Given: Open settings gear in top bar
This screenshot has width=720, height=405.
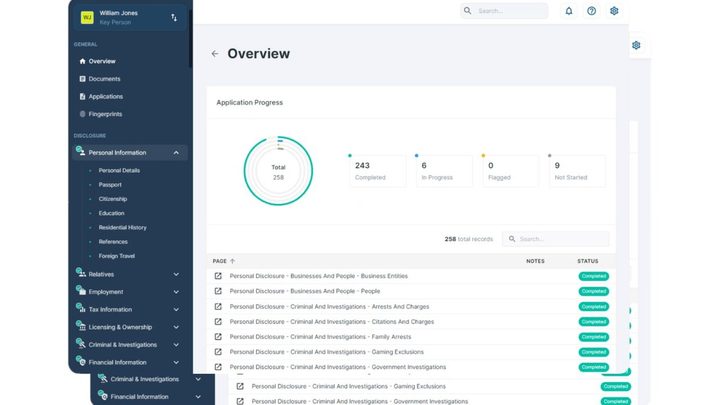Looking at the screenshot, I should [x=614, y=11].
